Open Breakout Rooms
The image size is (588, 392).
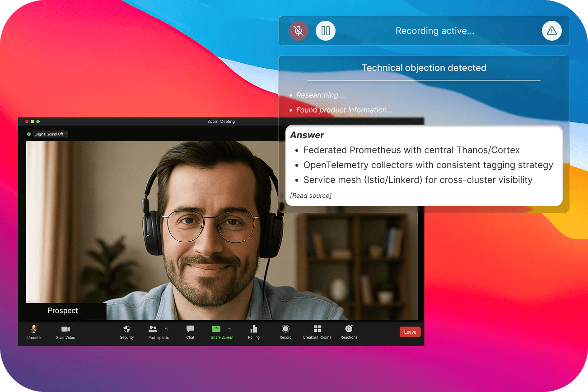click(317, 332)
